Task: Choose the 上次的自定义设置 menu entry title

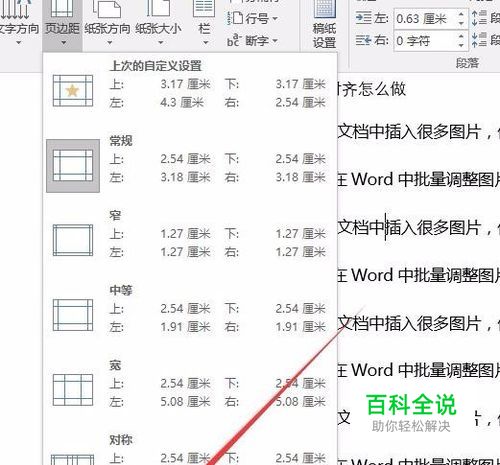Action: click(x=156, y=66)
